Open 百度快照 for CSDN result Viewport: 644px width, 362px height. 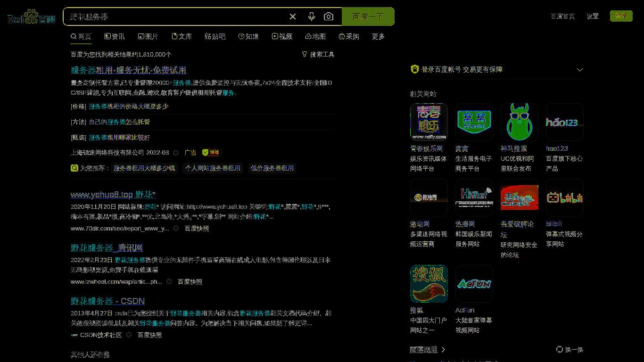click(x=149, y=335)
